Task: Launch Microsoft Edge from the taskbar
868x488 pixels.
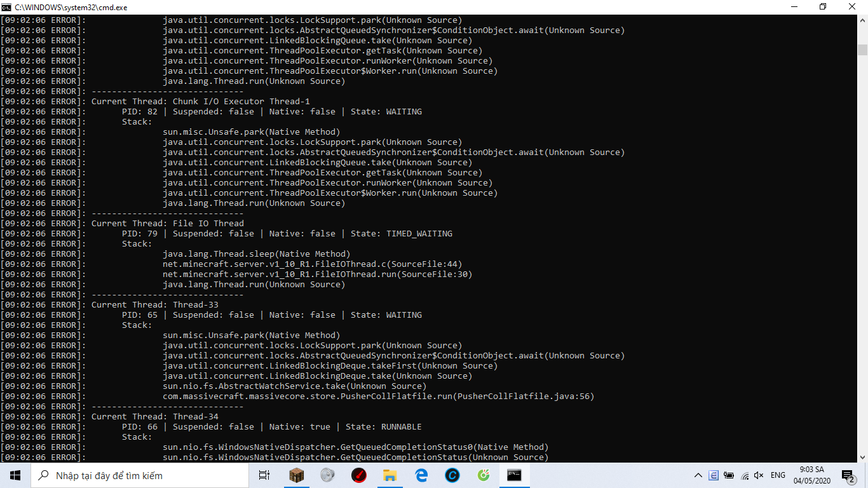Action: point(421,475)
